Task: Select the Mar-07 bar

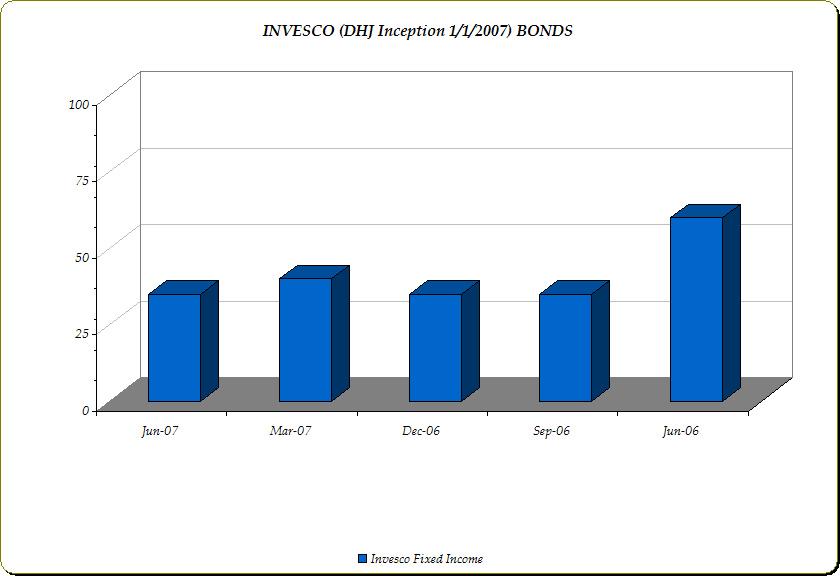Action: coord(314,333)
